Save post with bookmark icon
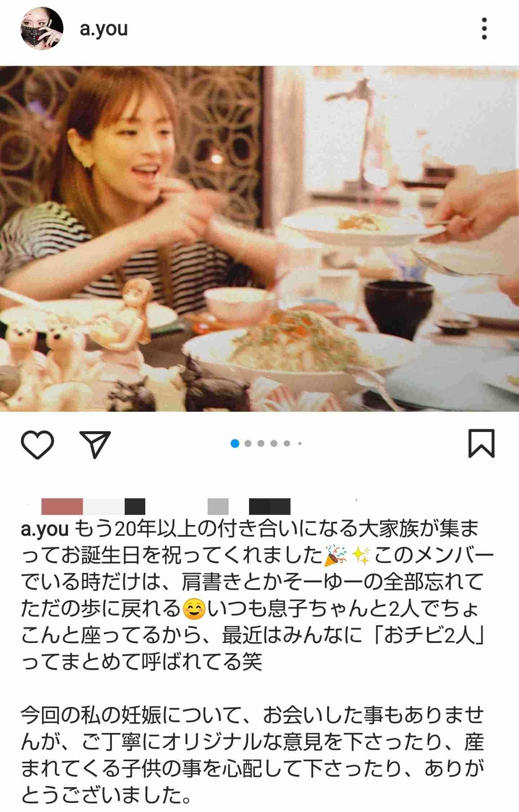 (x=481, y=443)
